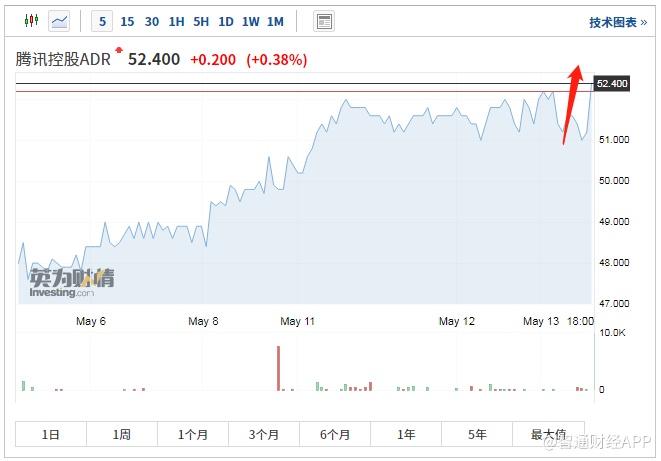The image size is (661, 461).
Task: Click the red marker beside 腾讯控股ADR
Action: 119,49
